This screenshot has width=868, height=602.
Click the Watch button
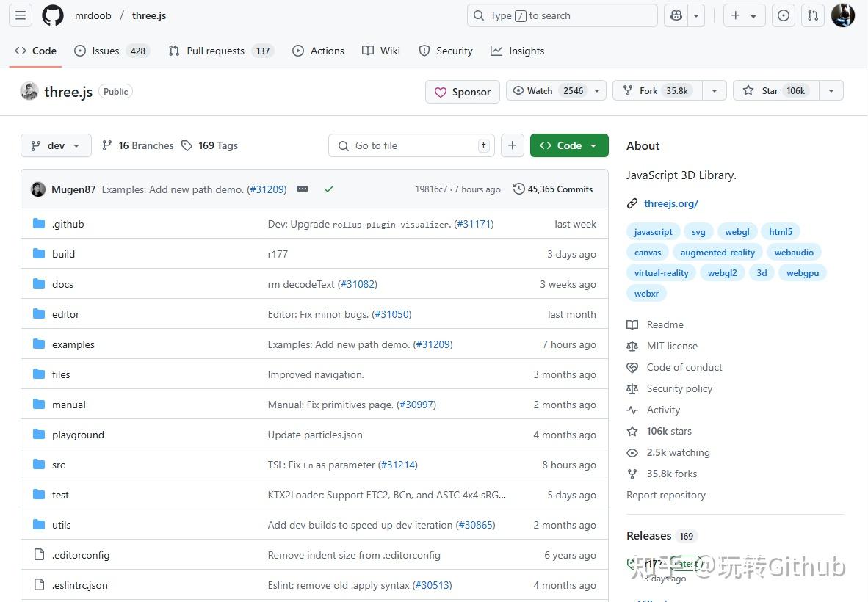[x=548, y=91]
